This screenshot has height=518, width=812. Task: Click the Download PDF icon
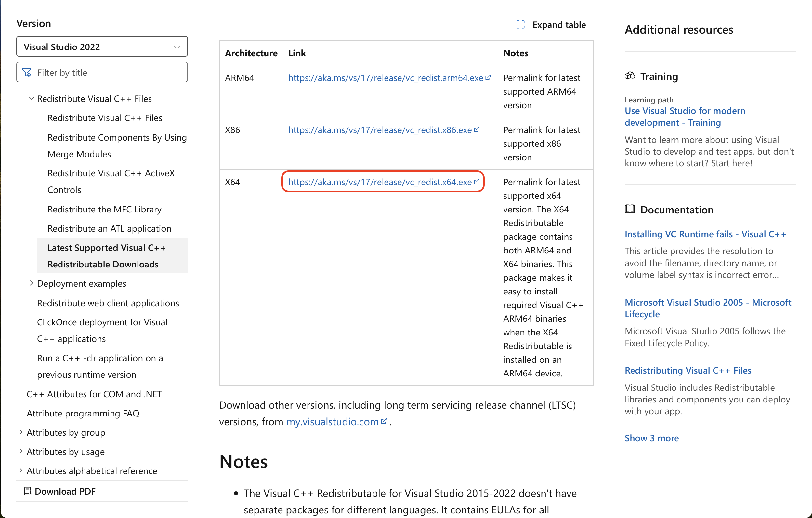pyautogui.click(x=28, y=491)
